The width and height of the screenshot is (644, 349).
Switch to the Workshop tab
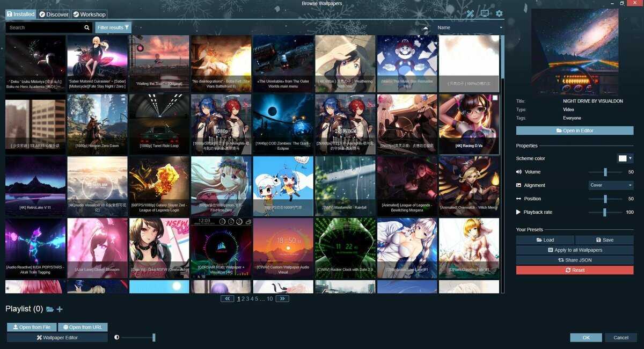click(x=89, y=14)
